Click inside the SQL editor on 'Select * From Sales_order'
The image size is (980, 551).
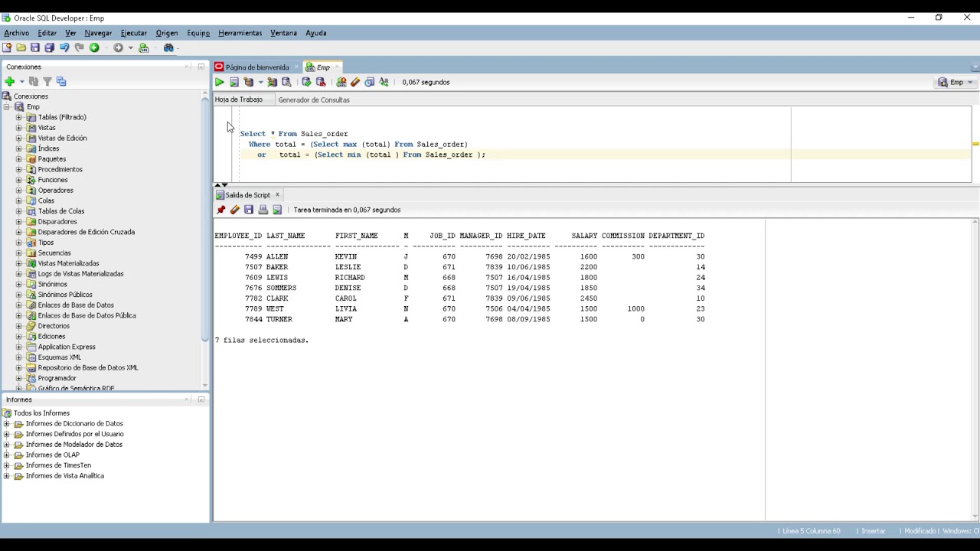(294, 134)
